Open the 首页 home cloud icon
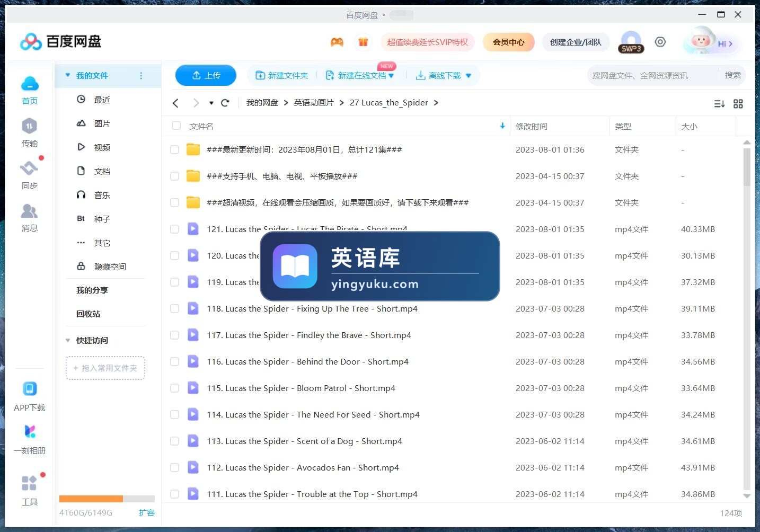760x532 pixels. coord(30,84)
